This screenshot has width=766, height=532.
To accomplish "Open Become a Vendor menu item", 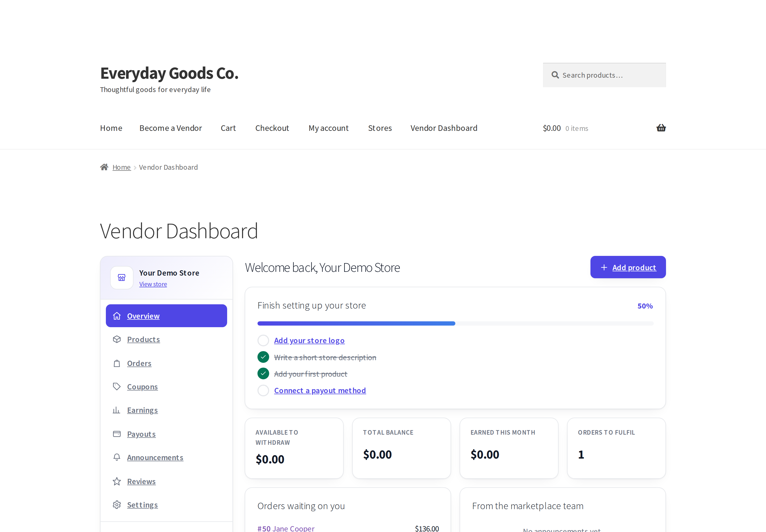I will point(171,128).
